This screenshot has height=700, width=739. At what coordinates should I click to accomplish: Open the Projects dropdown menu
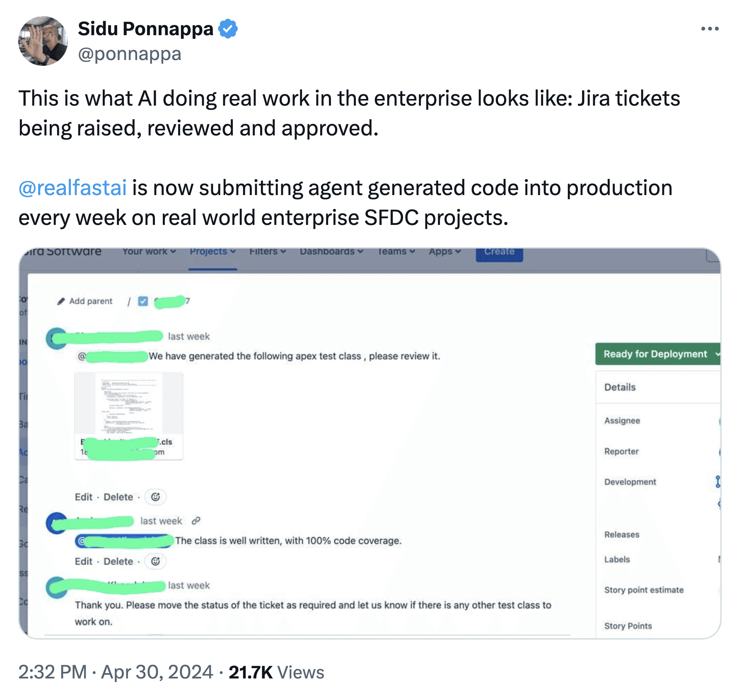213,252
